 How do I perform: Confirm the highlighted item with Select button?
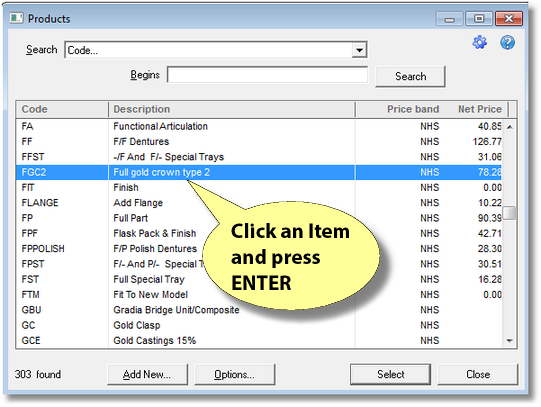tap(391, 374)
